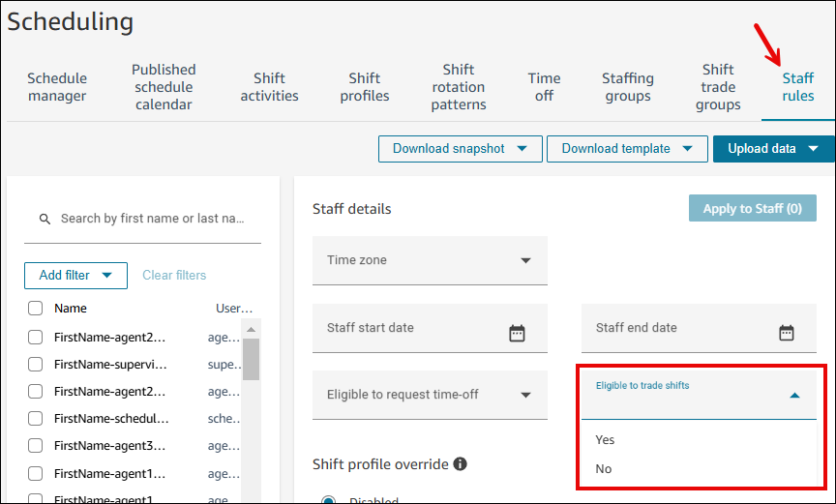Open the Staff start date calendar icon
Viewport: 836px width, 504px height.
click(x=517, y=333)
